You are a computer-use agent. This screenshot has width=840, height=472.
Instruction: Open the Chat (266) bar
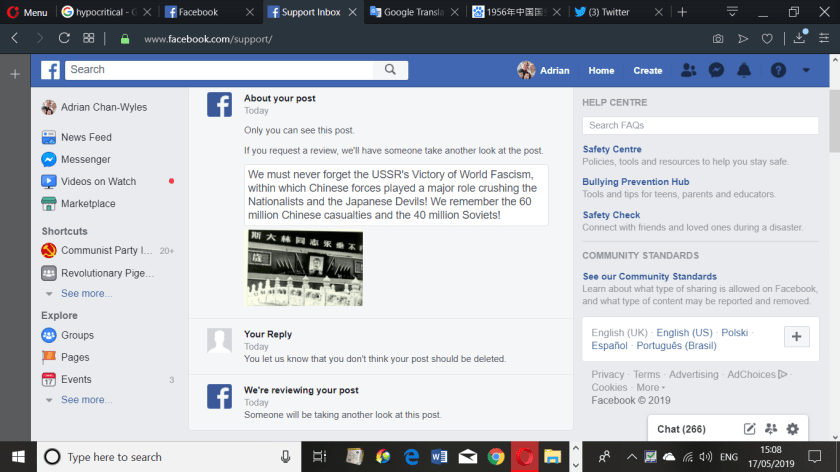click(681, 429)
